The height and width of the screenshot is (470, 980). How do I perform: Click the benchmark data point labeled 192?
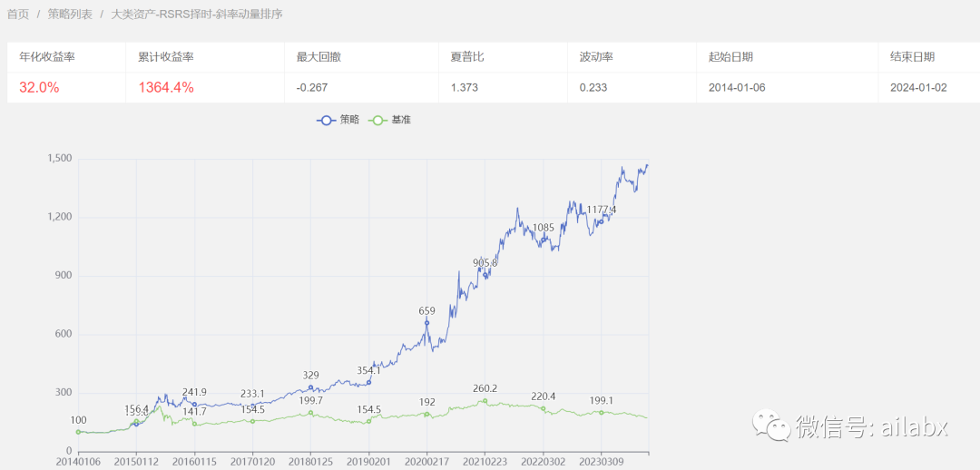[x=426, y=414]
